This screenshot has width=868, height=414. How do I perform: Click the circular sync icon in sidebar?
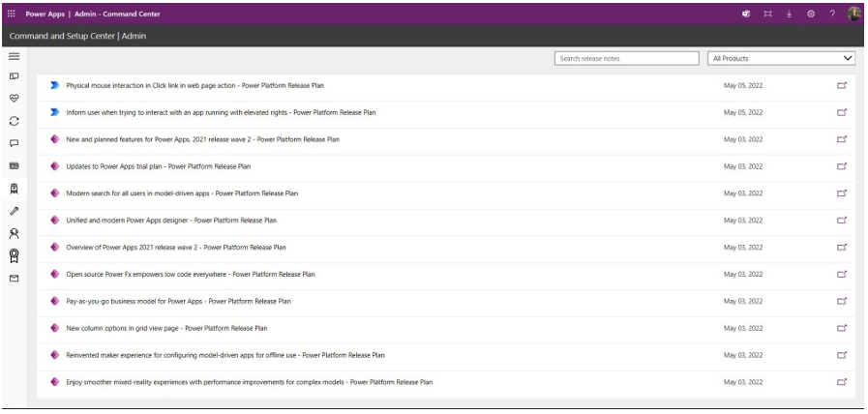pos(14,121)
